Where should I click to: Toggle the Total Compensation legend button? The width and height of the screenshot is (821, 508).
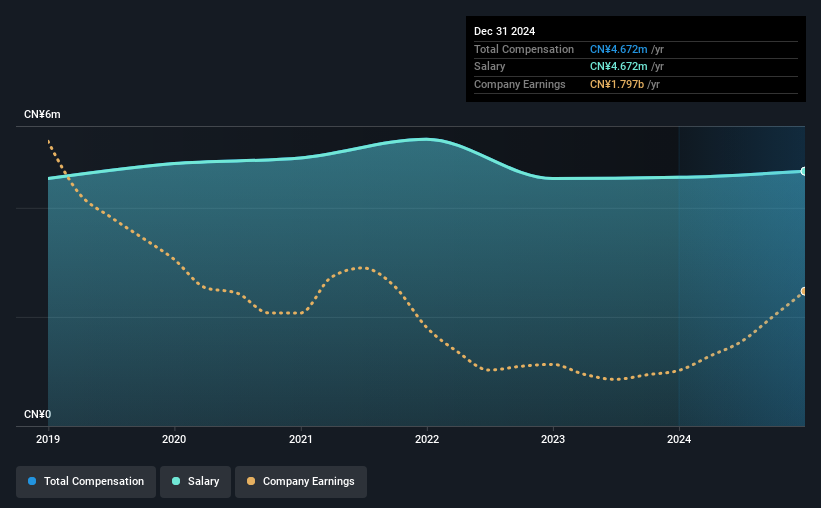coord(86,481)
